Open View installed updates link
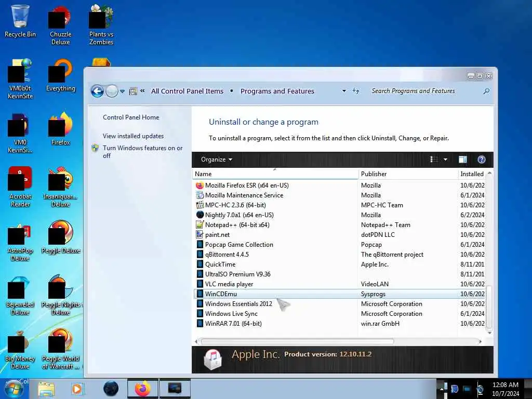The height and width of the screenshot is (399, 532). tap(134, 136)
